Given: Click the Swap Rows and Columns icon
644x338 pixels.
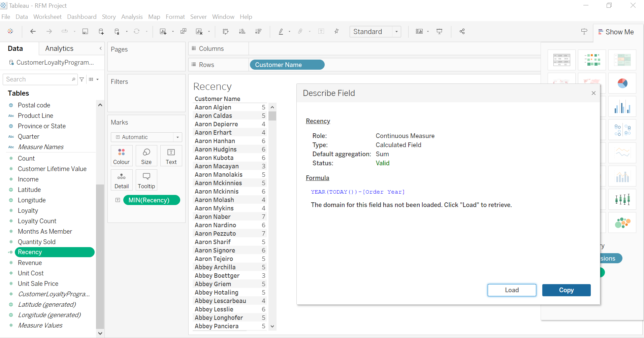Looking at the screenshot, I should (x=226, y=31).
